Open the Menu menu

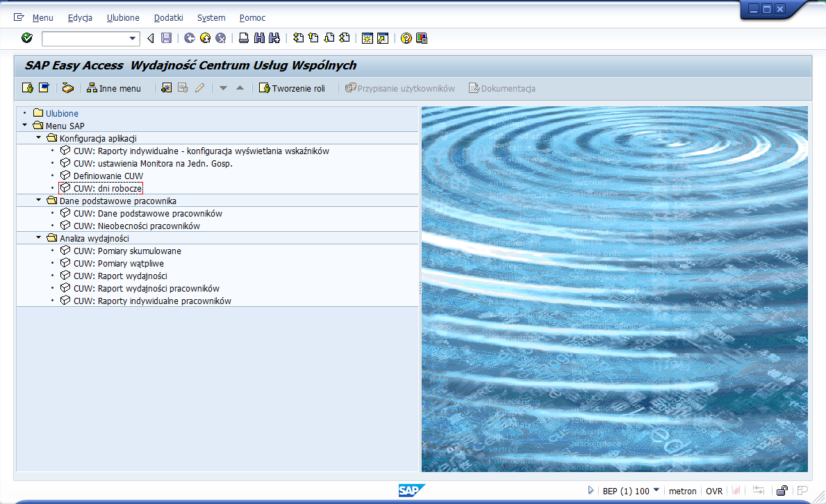(x=42, y=18)
